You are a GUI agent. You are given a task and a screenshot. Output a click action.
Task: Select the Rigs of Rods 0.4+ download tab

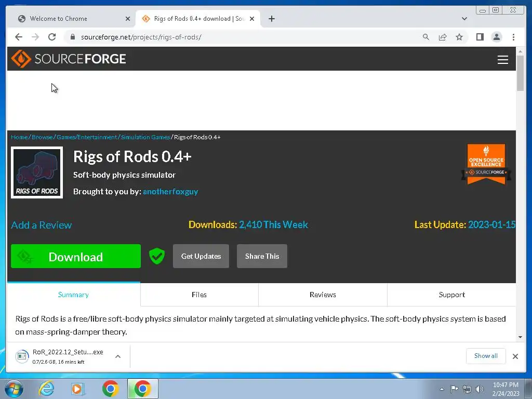click(x=198, y=19)
